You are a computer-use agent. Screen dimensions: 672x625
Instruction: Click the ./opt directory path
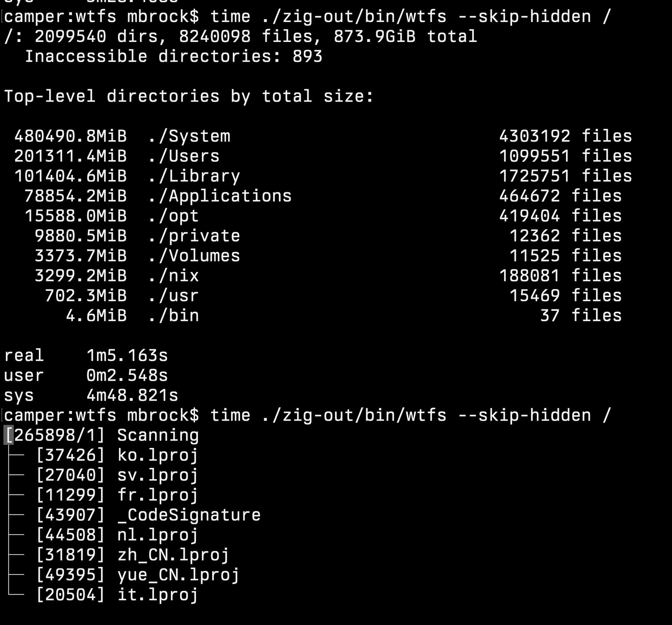click(x=173, y=216)
